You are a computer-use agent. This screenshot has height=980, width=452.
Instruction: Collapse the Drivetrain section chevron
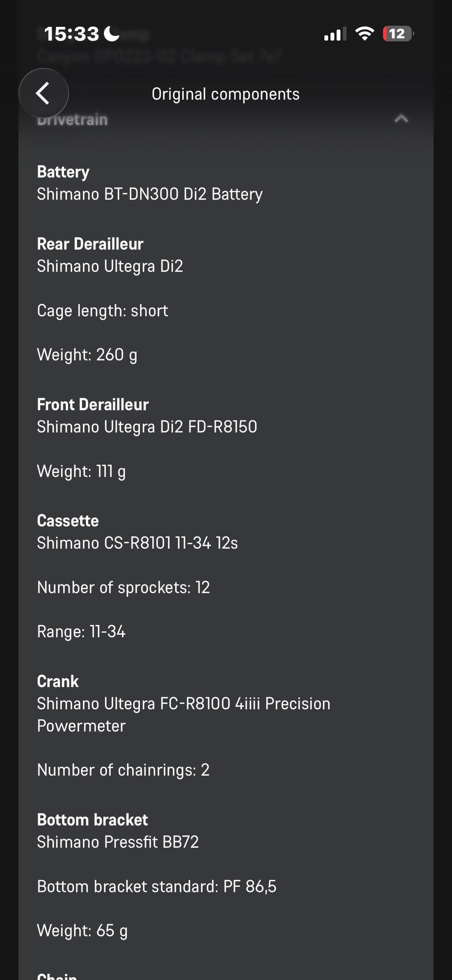(401, 119)
